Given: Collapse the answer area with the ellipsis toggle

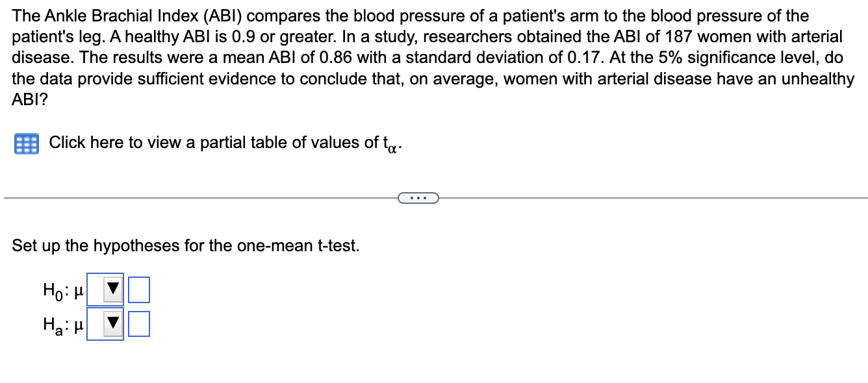Looking at the screenshot, I should pyautogui.click(x=418, y=197).
